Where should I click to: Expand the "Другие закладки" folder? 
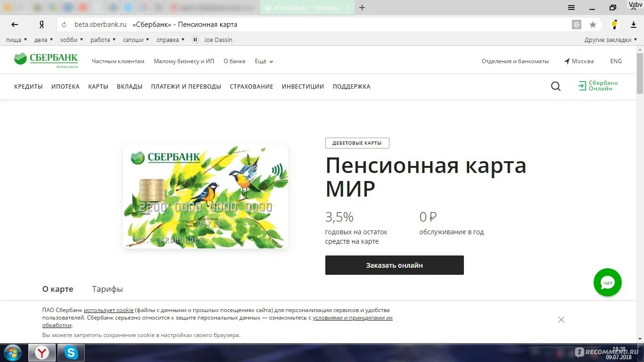coord(611,40)
